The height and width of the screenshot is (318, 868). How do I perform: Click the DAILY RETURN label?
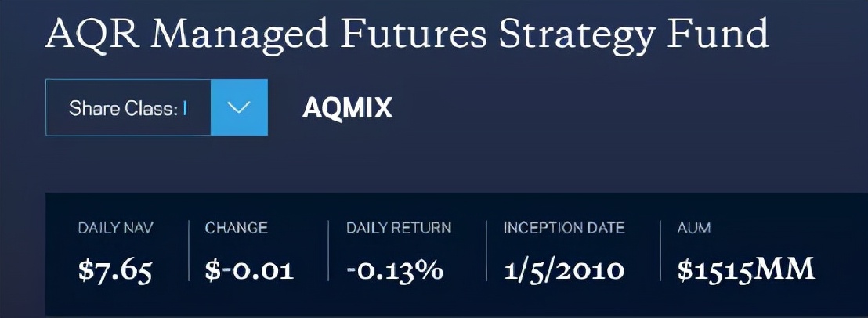399,228
